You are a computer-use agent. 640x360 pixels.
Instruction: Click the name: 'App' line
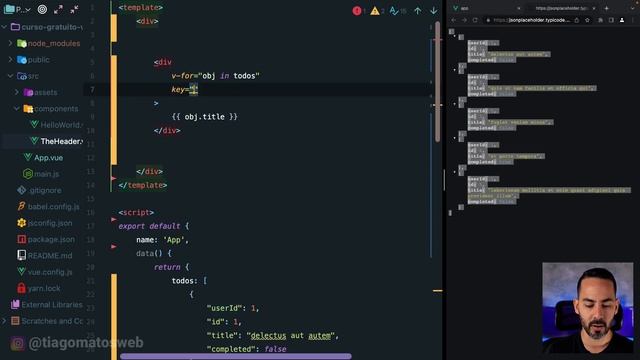tap(162, 240)
